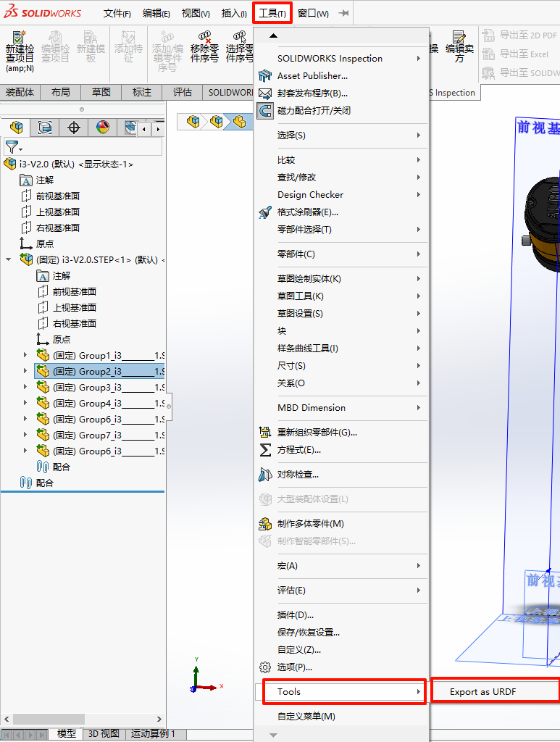The width and height of the screenshot is (560, 742).
Task: Click the menu scroll-down arrow at bottom
Action: click(x=273, y=735)
